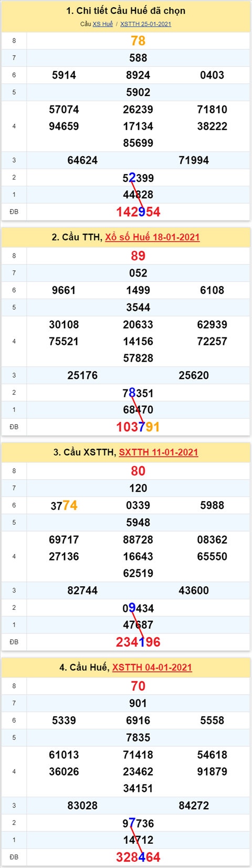The width and height of the screenshot is (252, 868).
Task: Open the XSTTH 25-01-2021 link
Action: coord(145,24)
